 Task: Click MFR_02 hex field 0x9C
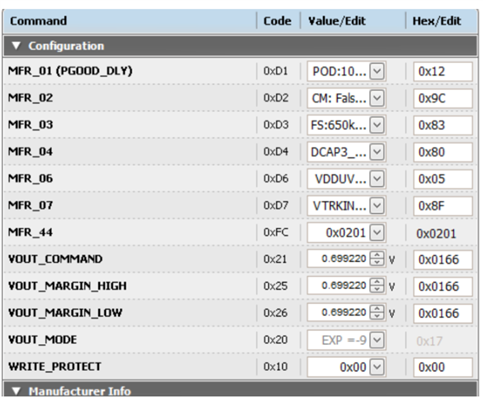tap(443, 98)
